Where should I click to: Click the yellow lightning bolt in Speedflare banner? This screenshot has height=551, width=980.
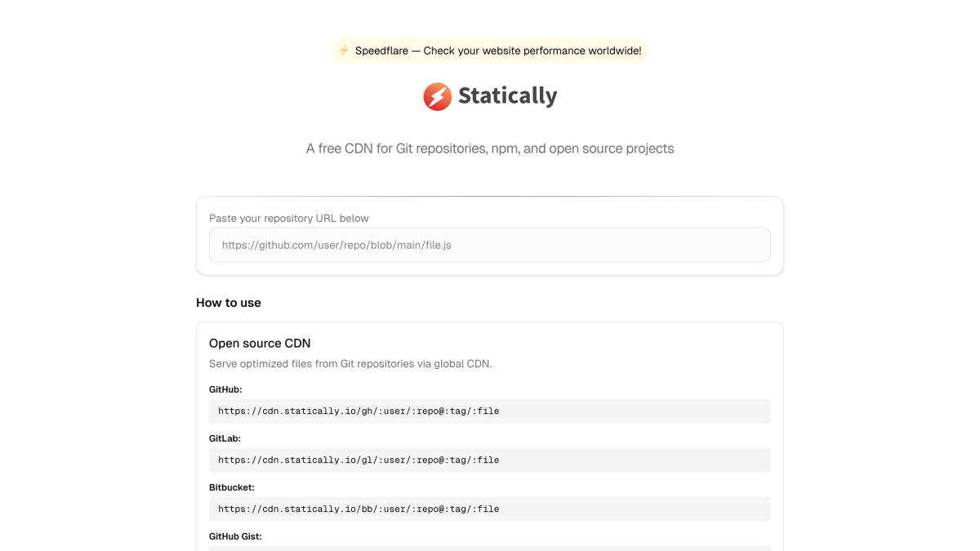(x=344, y=51)
